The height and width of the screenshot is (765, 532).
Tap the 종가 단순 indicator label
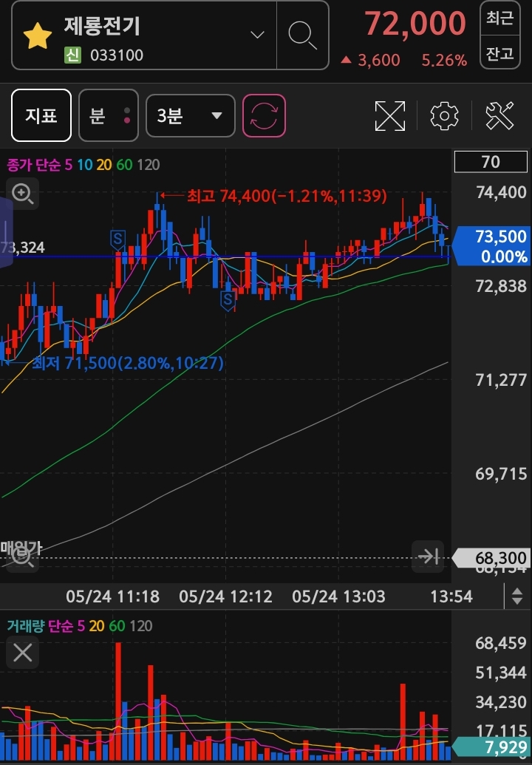pyautogui.click(x=34, y=165)
